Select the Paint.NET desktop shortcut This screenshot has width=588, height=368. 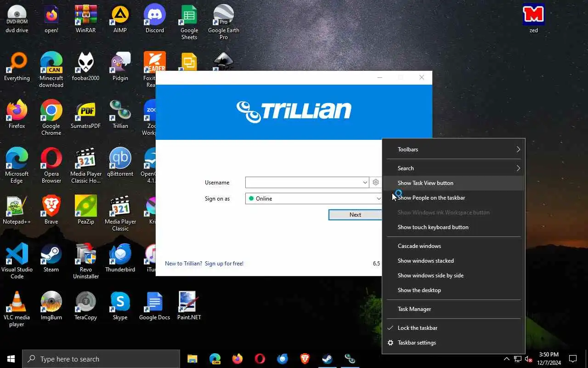point(189,306)
